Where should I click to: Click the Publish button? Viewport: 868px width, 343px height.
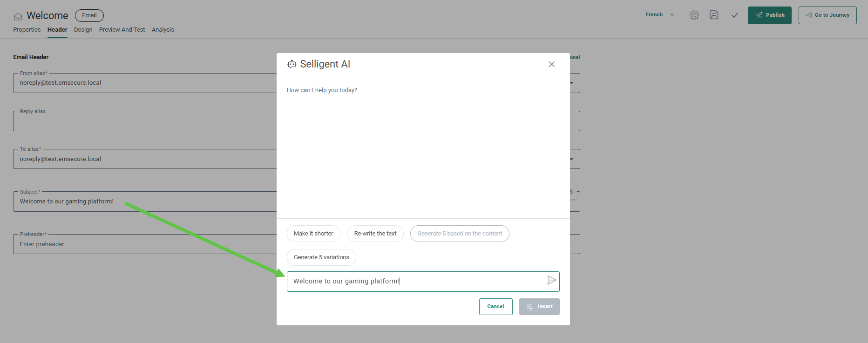(x=769, y=15)
